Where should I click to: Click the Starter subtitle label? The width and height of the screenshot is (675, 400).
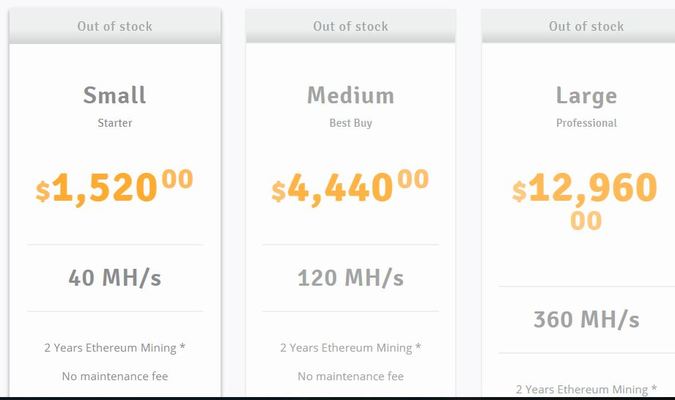pos(115,124)
